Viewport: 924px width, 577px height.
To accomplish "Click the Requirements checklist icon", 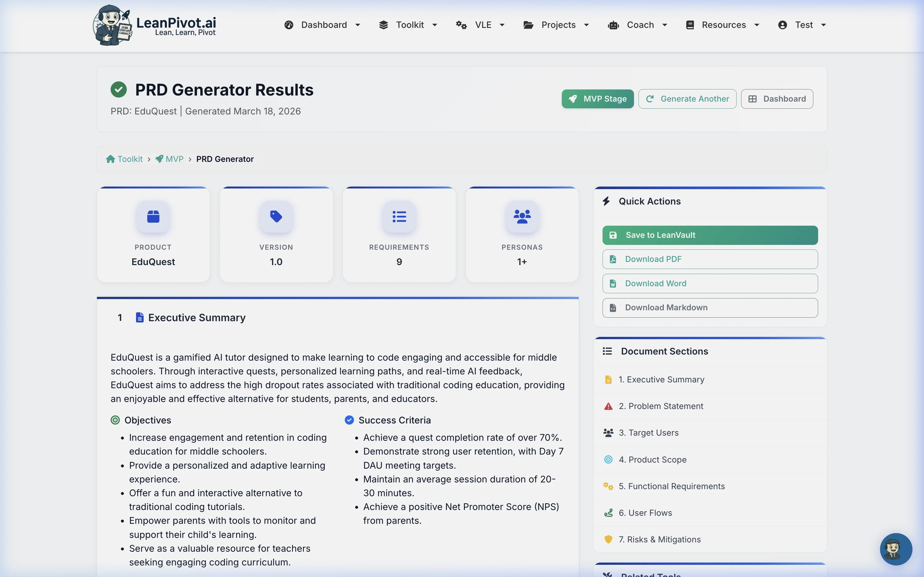I will point(398,216).
